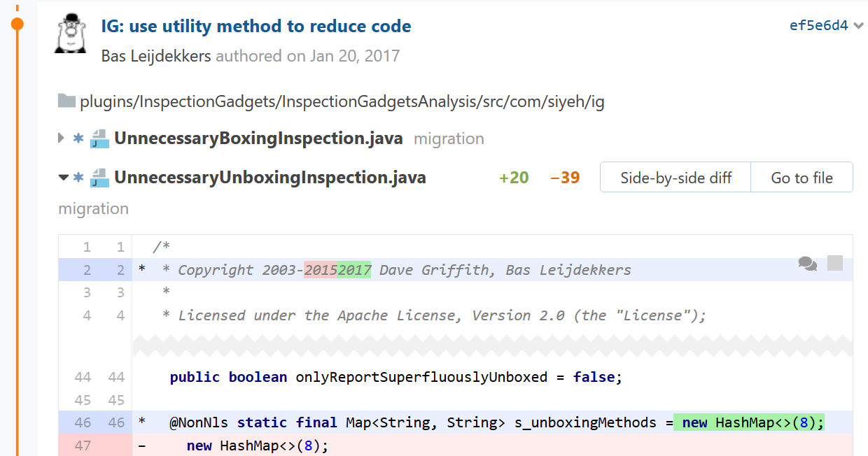Screen dimensions: 868x456
Task: Click the Java file icon of UnnecessaryBoxingInspection.java
Action: click(100, 138)
